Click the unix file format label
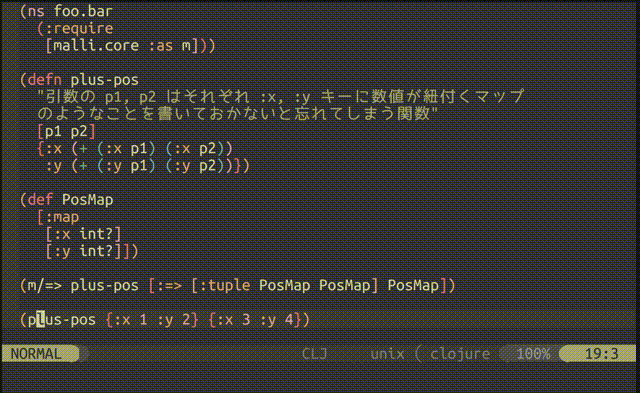The width and height of the screenshot is (640, 393). point(387,353)
